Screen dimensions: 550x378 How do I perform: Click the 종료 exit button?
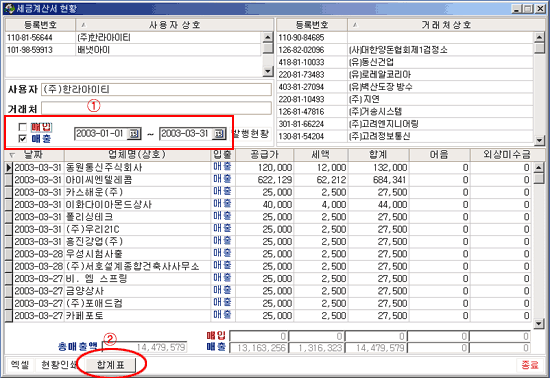click(530, 365)
